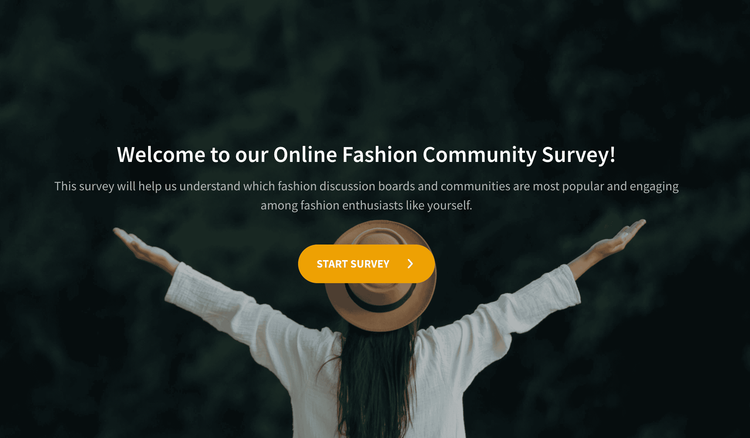Click the word Welcome in the heading

click(x=161, y=155)
